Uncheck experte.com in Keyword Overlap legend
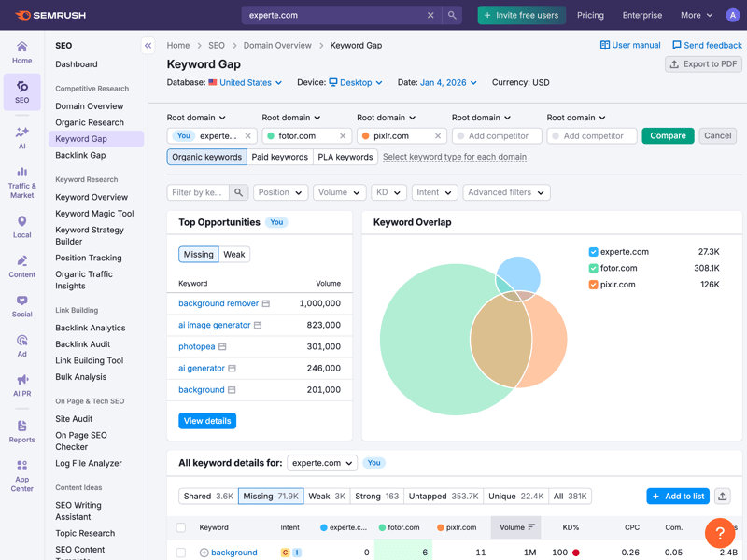This screenshot has width=747, height=560. coord(593,252)
